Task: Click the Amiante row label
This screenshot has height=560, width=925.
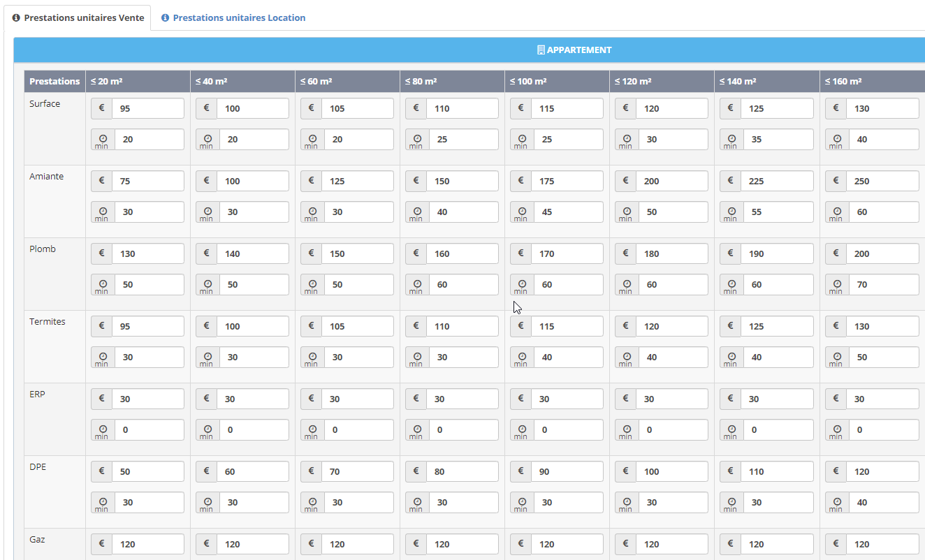Action: click(46, 176)
